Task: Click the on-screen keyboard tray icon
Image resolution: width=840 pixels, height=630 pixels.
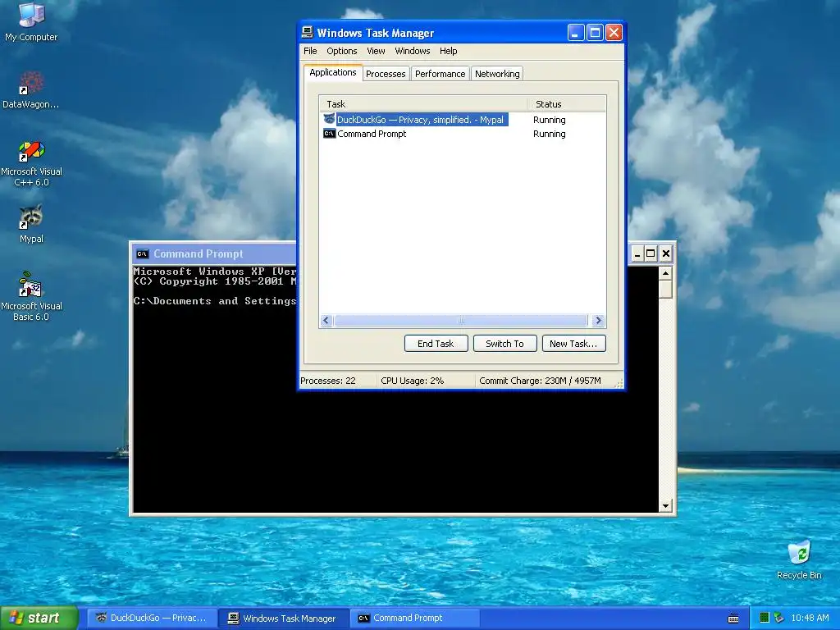Action: point(733,619)
